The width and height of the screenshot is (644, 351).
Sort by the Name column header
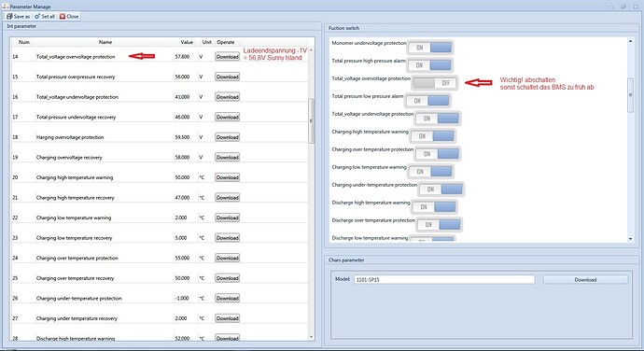coord(105,42)
